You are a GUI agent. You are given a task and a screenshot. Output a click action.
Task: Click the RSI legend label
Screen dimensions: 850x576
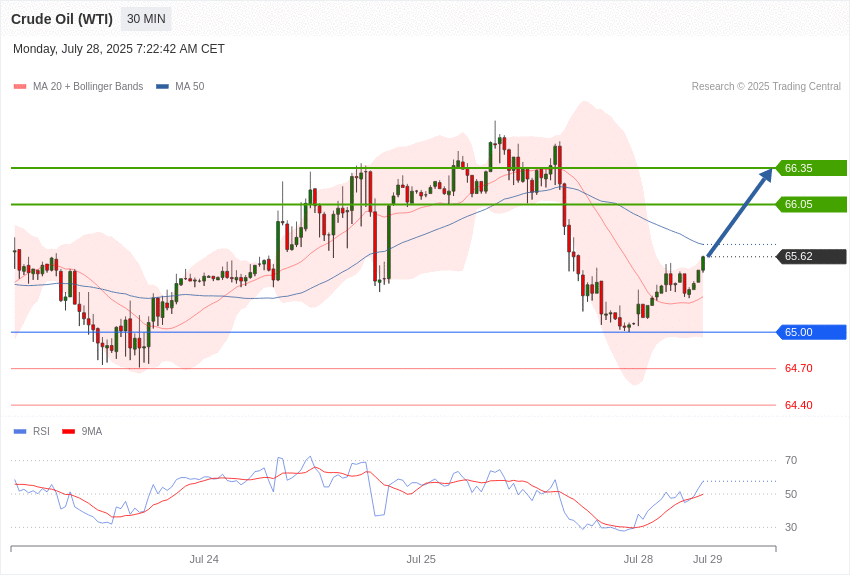(x=41, y=431)
